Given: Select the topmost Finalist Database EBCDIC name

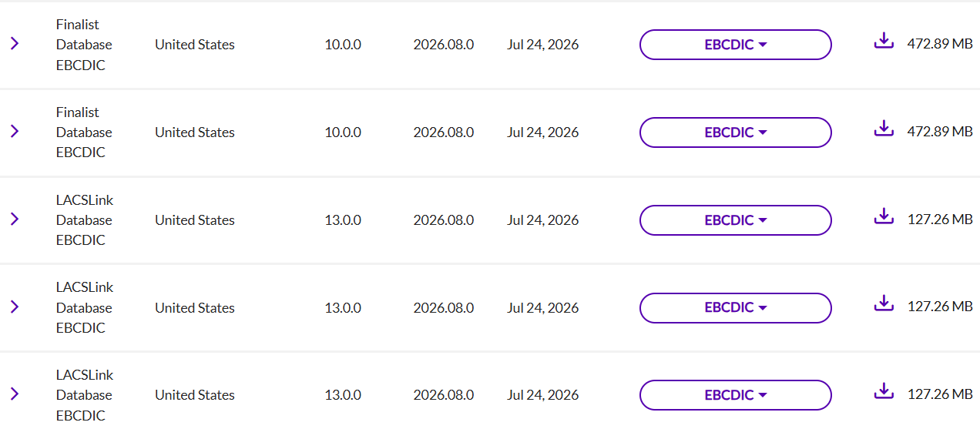Looking at the screenshot, I should click(84, 45).
